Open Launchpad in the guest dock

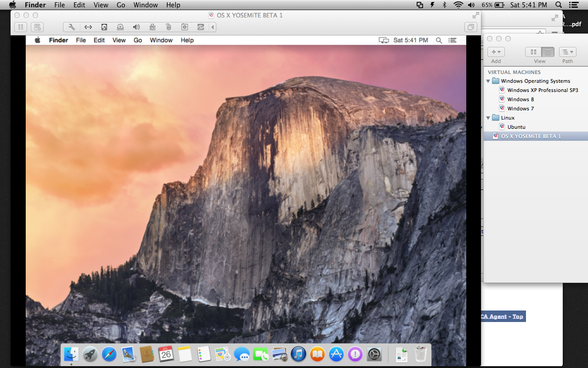pyautogui.click(x=90, y=354)
